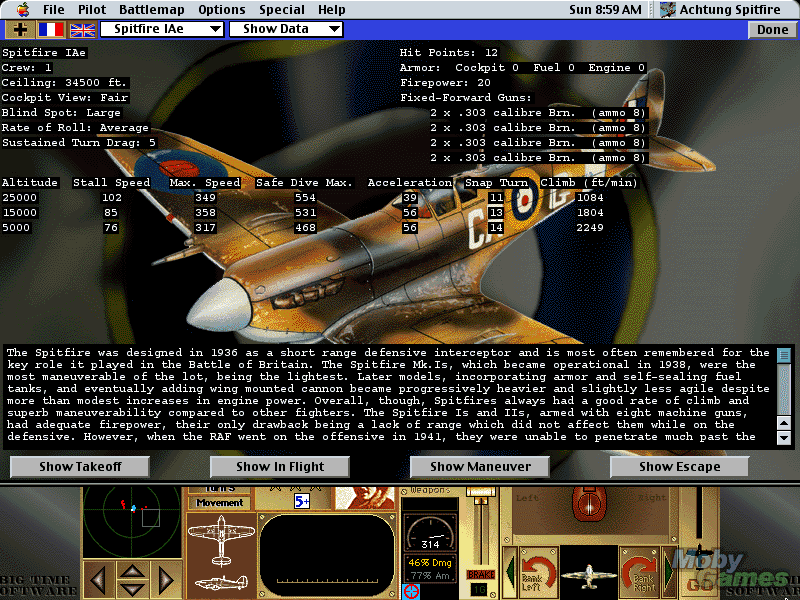The image size is (800, 600).
Task: Click the 77% Am readout
Action: pyautogui.click(x=430, y=576)
